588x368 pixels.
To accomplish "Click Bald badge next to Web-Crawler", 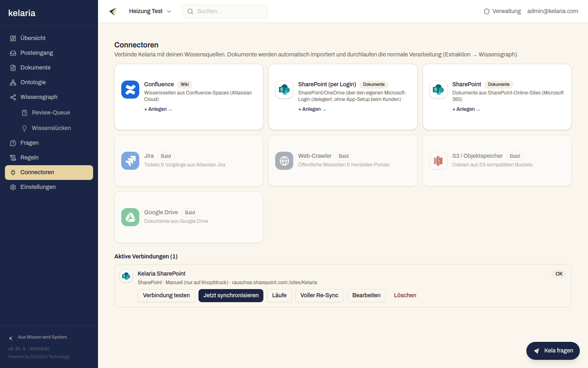I will [343, 156].
